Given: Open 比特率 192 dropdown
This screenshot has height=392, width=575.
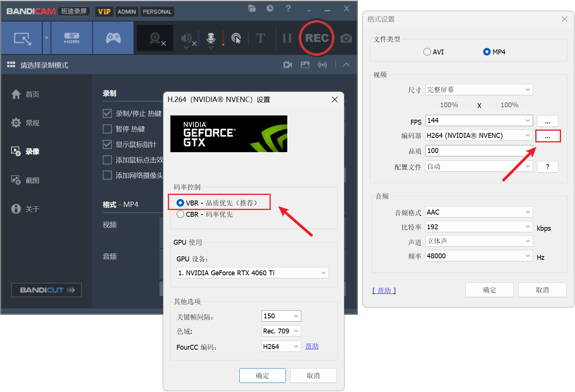Looking at the screenshot, I should point(479,227).
